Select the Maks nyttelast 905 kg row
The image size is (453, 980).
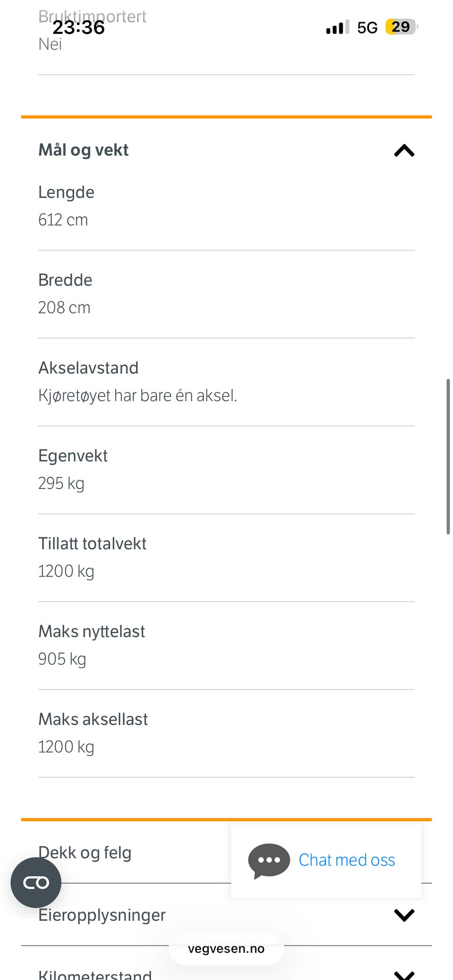[226, 645]
